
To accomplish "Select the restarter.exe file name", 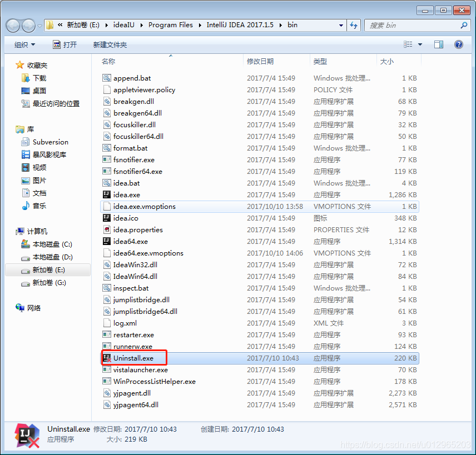I will (133, 335).
